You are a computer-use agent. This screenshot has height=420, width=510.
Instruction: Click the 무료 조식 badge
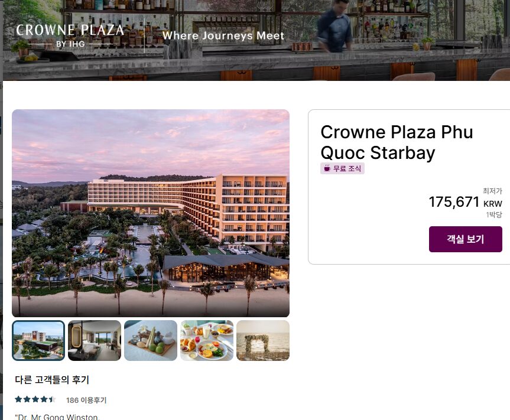click(x=342, y=168)
